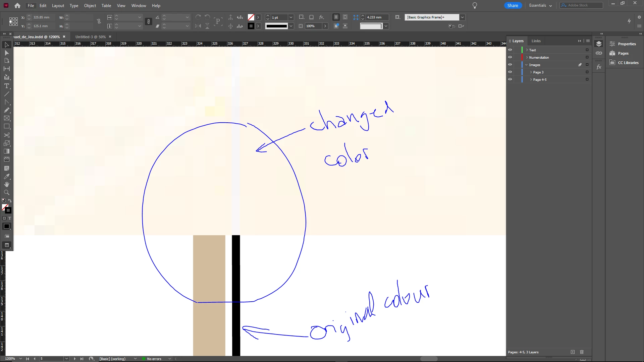The height and width of the screenshot is (362, 644).
Task: Click the Rectangle Frame tool
Action: click(x=6, y=118)
